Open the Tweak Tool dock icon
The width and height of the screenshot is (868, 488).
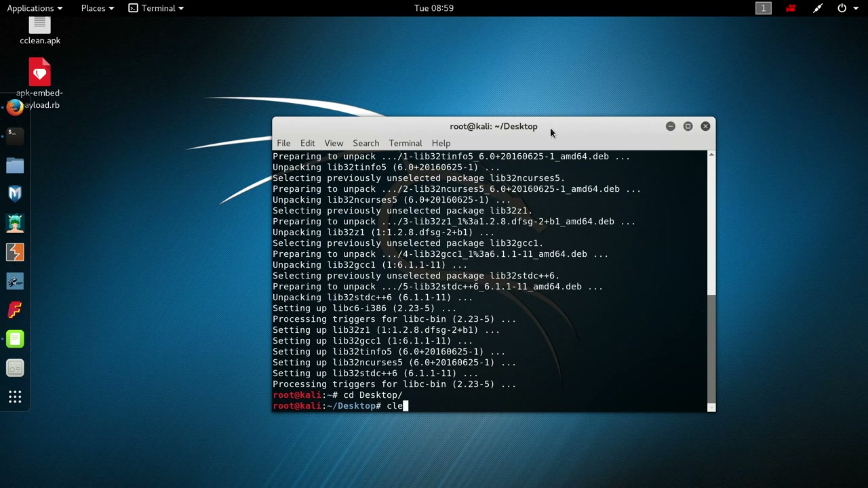coord(15,368)
